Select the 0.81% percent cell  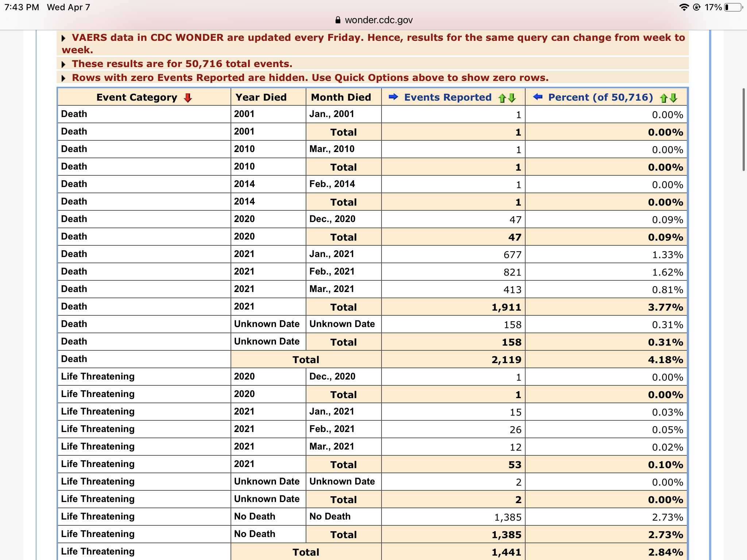point(606,289)
